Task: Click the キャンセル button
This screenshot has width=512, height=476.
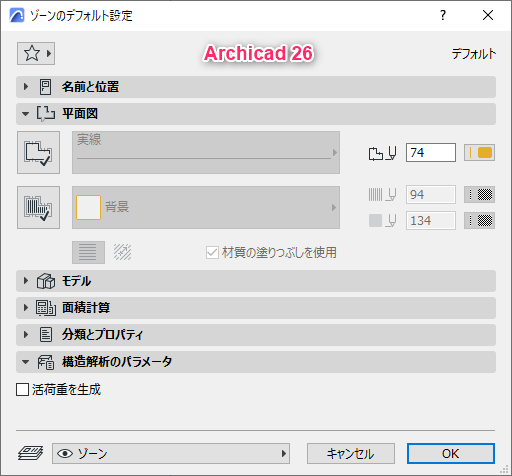Action: click(x=351, y=453)
